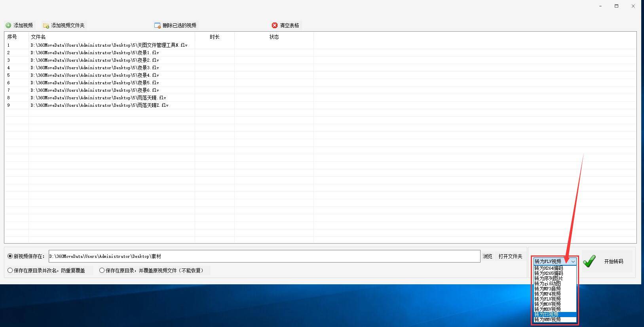
Task: Close the converter window
Action: 633,6
